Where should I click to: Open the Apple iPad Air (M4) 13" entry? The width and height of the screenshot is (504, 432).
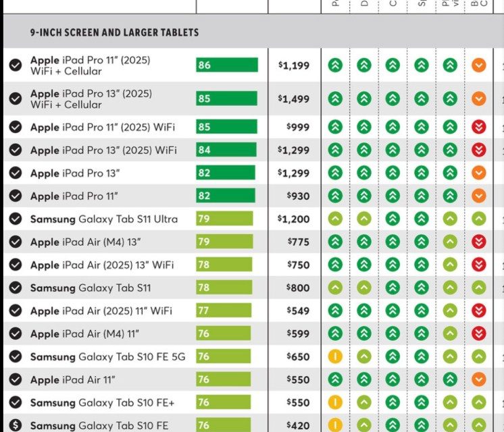pos(86,242)
